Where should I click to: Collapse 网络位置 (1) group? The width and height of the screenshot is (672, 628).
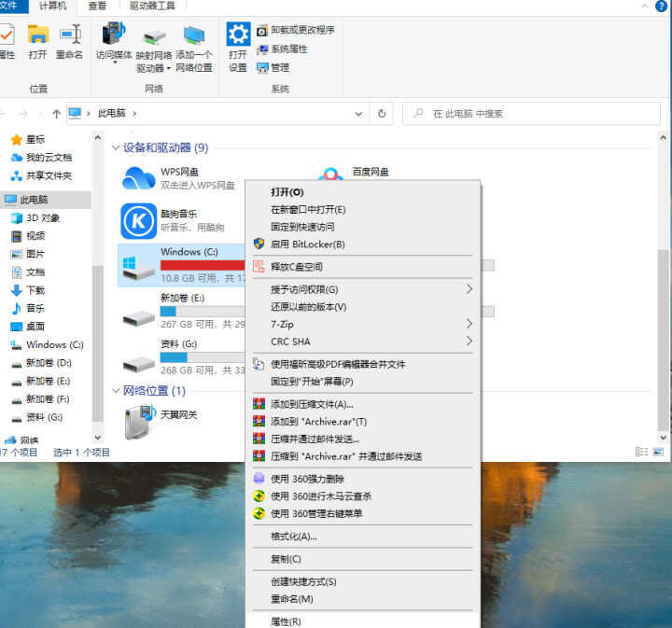click(x=116, y=391)
